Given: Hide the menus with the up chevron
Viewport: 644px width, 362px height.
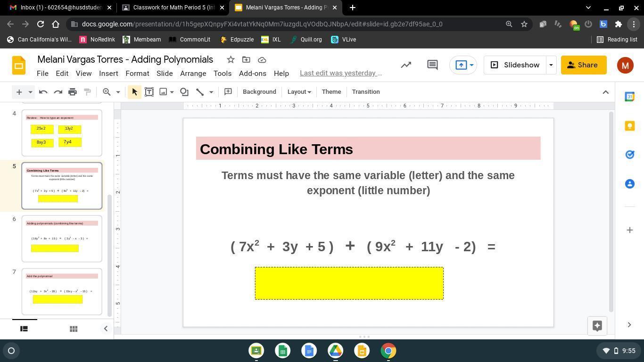Looking at the screenshot, I should coord(606,92).
